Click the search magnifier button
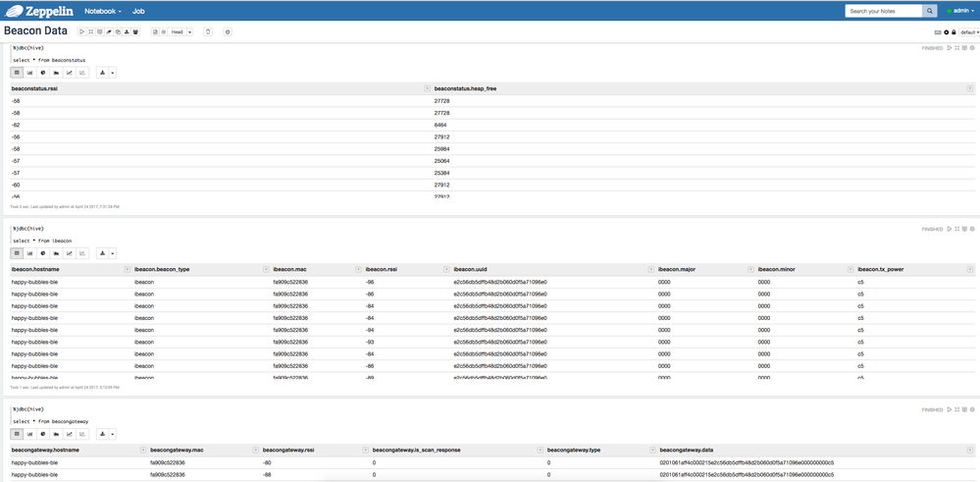The image size is (980, 482). point(930,11)
